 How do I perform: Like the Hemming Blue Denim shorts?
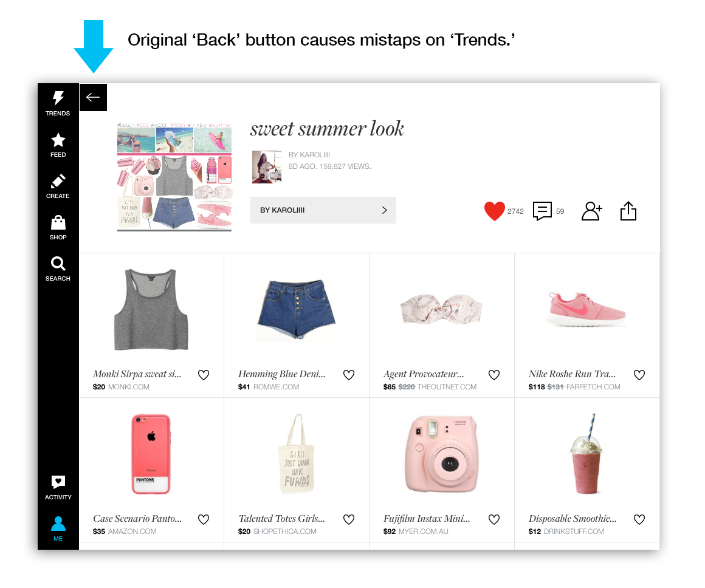(349, 374)
